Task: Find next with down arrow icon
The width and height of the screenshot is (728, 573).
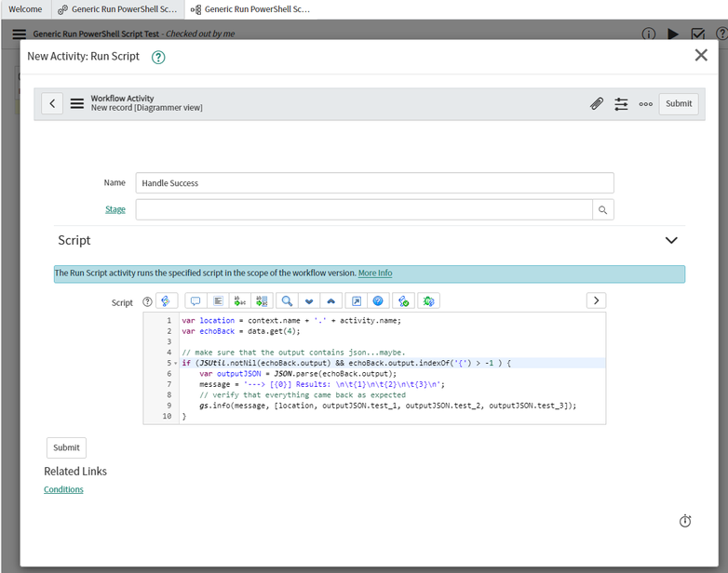Action: [309, 301]
